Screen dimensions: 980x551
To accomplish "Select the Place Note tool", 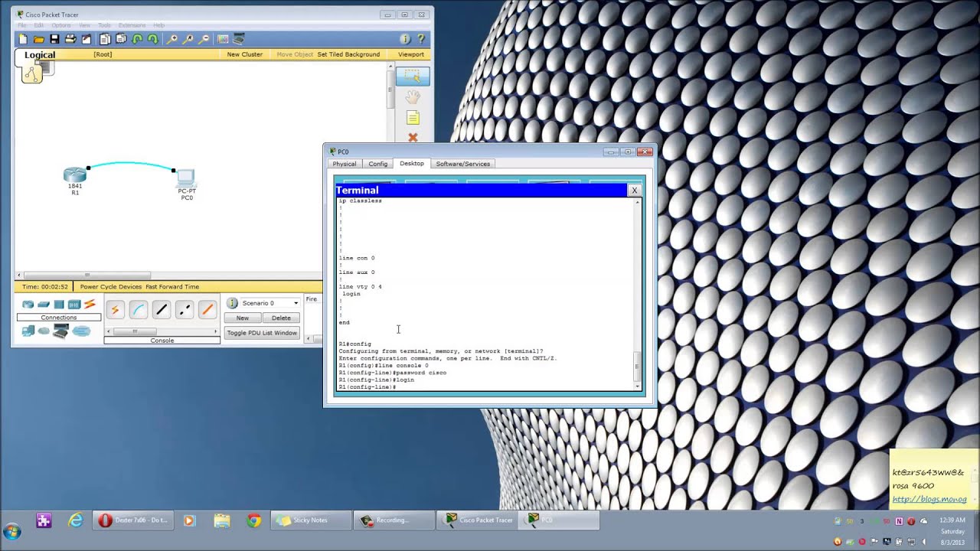I will (x=413, y=118).
